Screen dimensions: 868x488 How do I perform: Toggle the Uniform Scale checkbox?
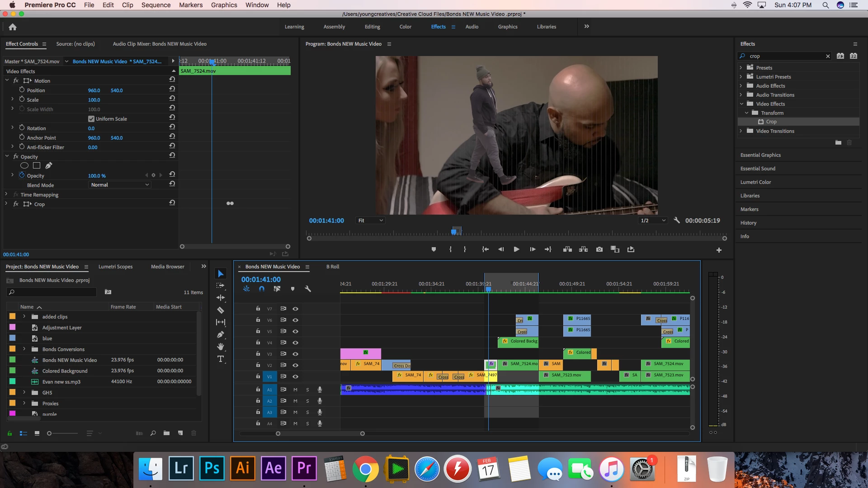pos(91,119)
